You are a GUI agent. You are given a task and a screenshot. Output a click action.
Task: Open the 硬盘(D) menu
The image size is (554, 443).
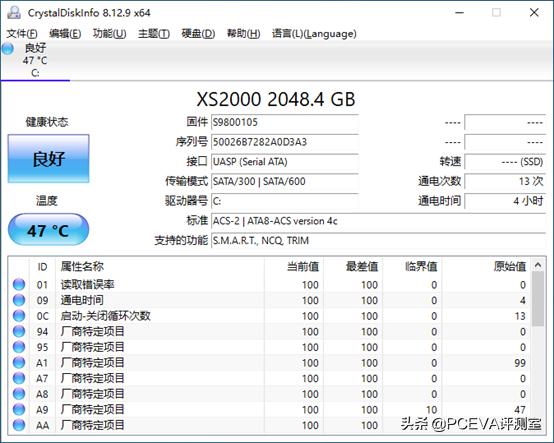198,34
